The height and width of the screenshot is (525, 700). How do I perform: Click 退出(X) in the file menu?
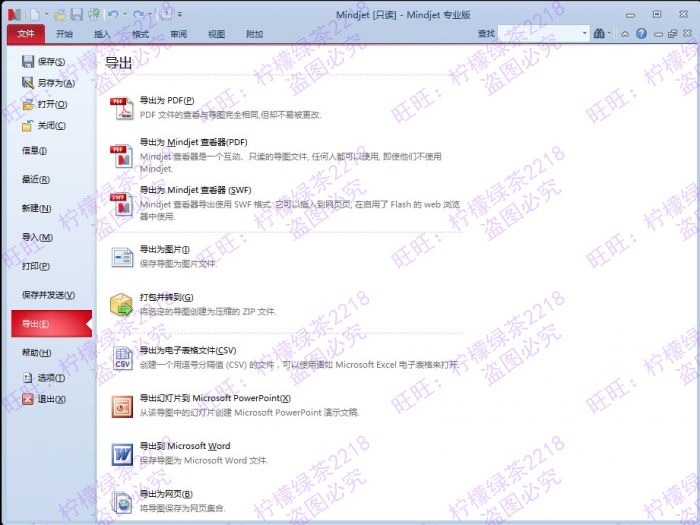click(44, 399)
